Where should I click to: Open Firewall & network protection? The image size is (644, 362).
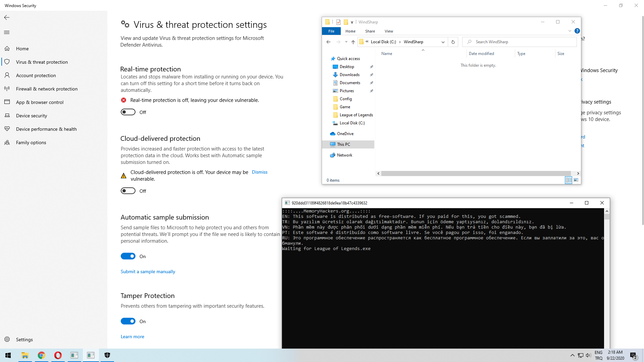click(47, 89)
